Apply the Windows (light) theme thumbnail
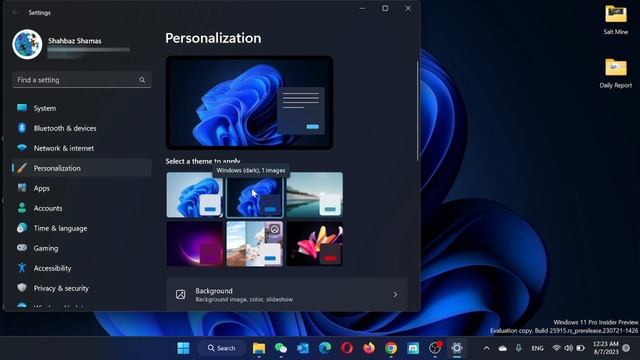This screenshot has height=360, width=640. tap(195, 195)
